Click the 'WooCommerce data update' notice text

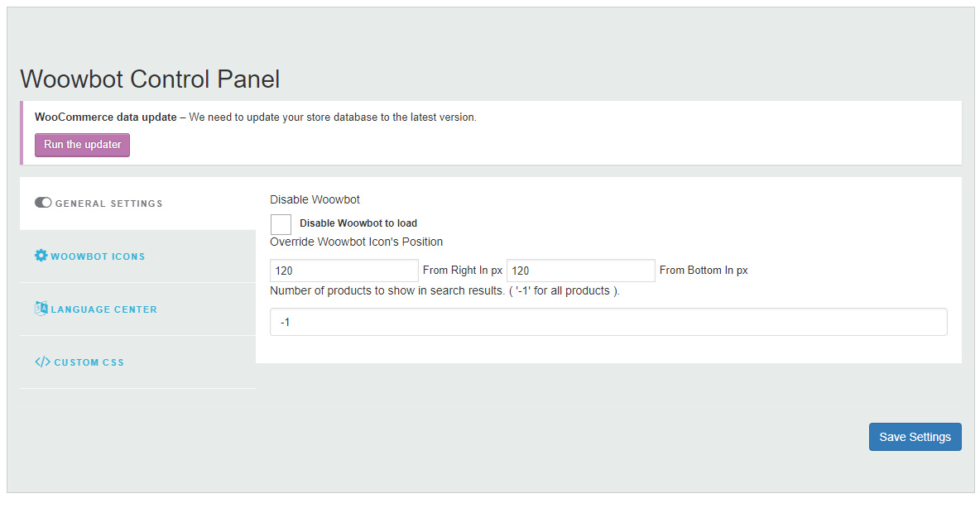[x=256, y=117]
